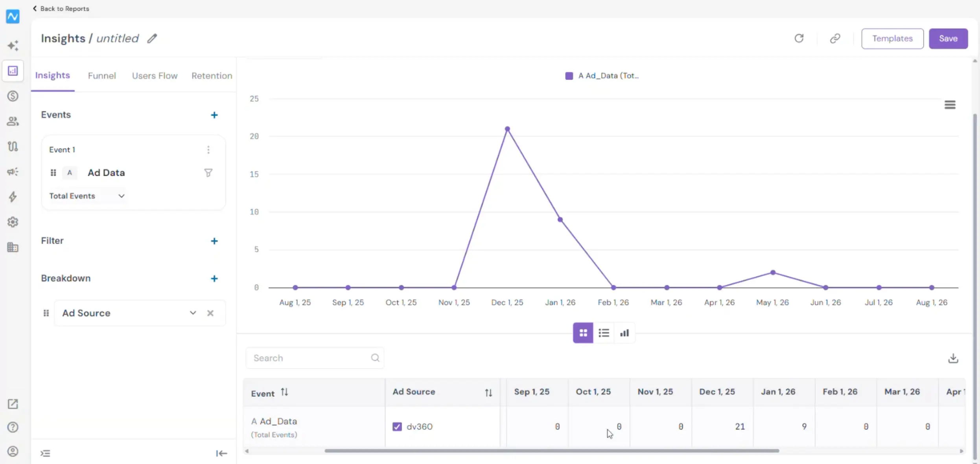Viewport: 980px width, 464px height.
Task: Switch to bar chart table view
Action: click(x=624, y=333)
